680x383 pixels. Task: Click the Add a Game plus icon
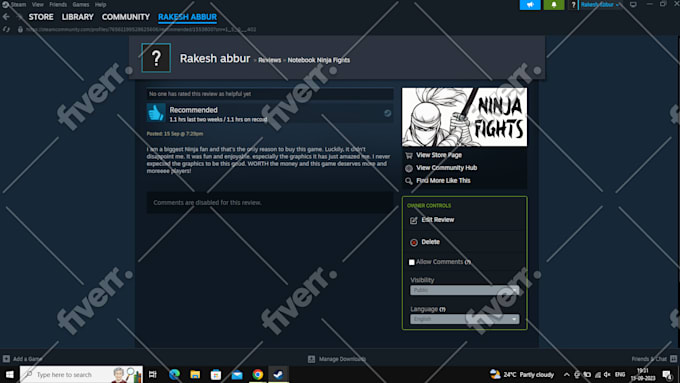tap(6, 359)
